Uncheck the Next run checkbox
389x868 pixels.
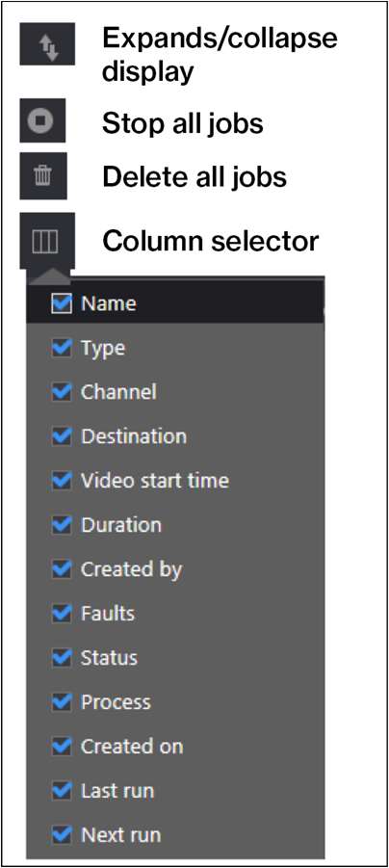coord(62,835)
